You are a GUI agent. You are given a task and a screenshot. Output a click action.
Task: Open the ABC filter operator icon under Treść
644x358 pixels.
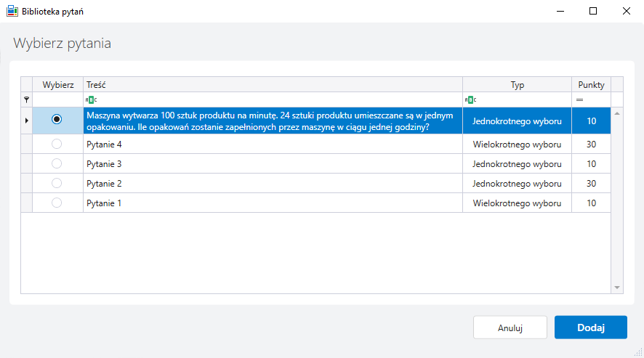(x=91, y=99)
